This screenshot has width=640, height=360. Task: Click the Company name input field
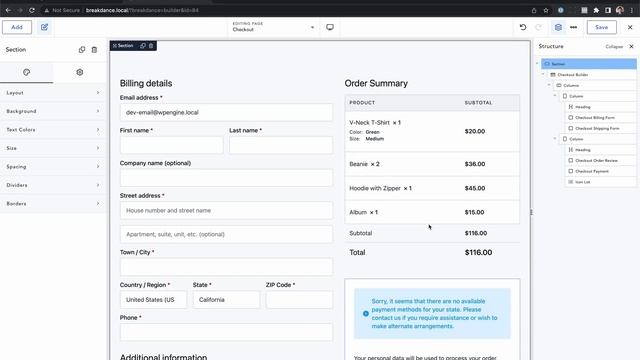[226, 178]
